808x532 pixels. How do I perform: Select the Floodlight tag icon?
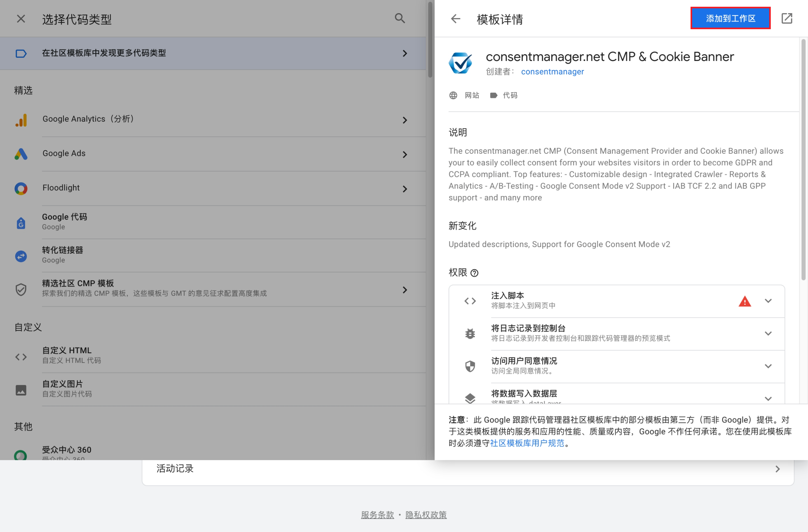[x=21, y=189]
